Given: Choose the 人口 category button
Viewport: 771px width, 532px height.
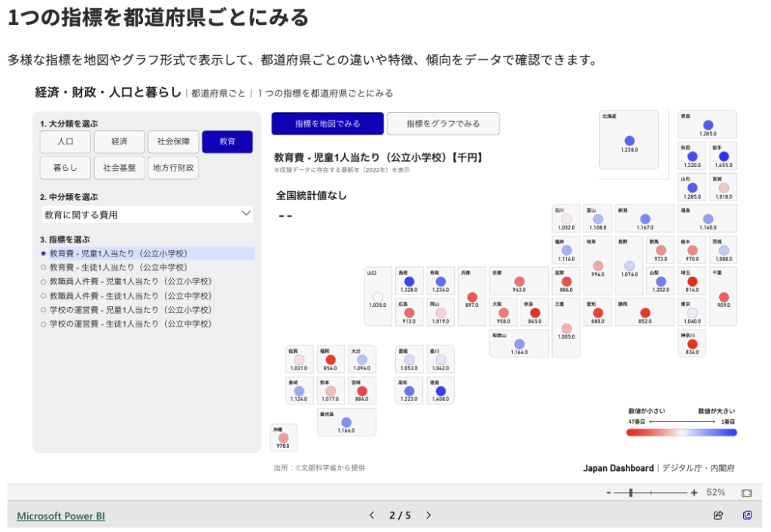Looking at the screenshot, I should (66, 141).
